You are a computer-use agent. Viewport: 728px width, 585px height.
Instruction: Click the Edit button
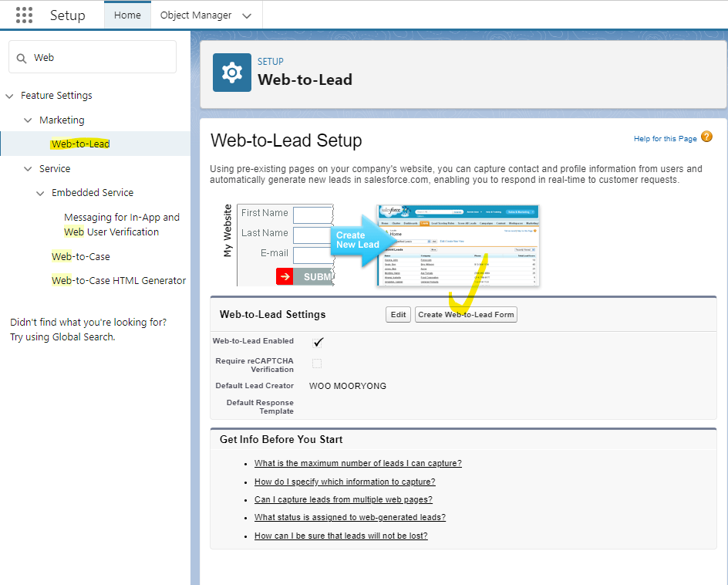tap(398, 315)
